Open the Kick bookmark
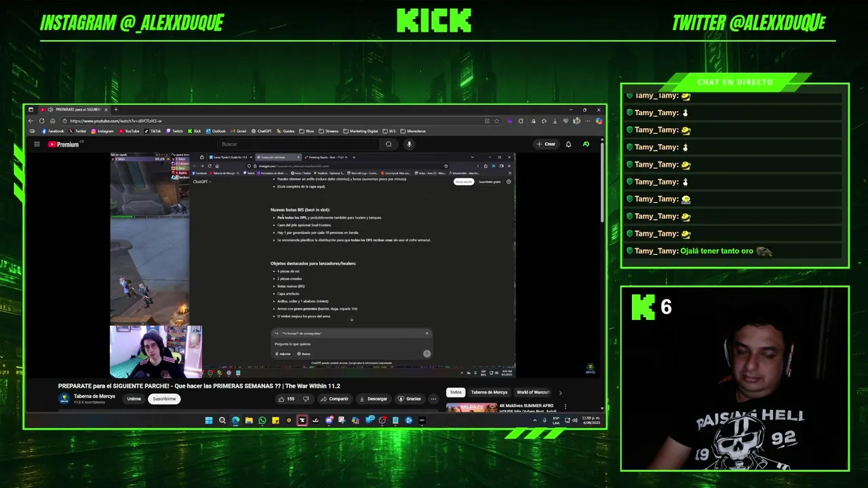The image size is (868, 488). 194,131
